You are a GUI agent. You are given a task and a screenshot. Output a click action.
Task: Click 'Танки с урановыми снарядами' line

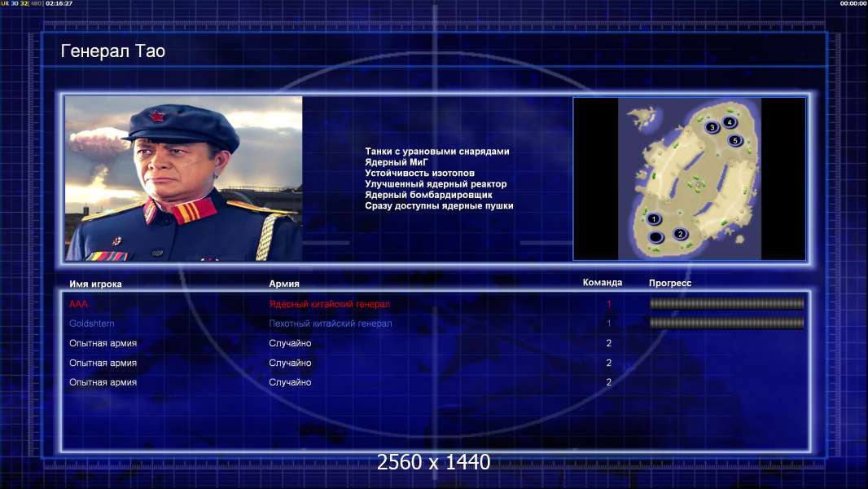coord(436,152)
